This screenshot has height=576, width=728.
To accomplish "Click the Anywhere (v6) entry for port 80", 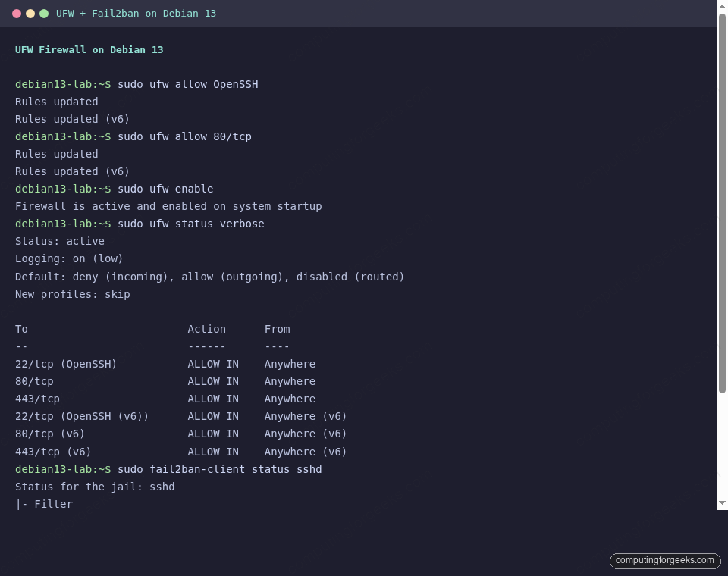I will click(x=306, y=434).
